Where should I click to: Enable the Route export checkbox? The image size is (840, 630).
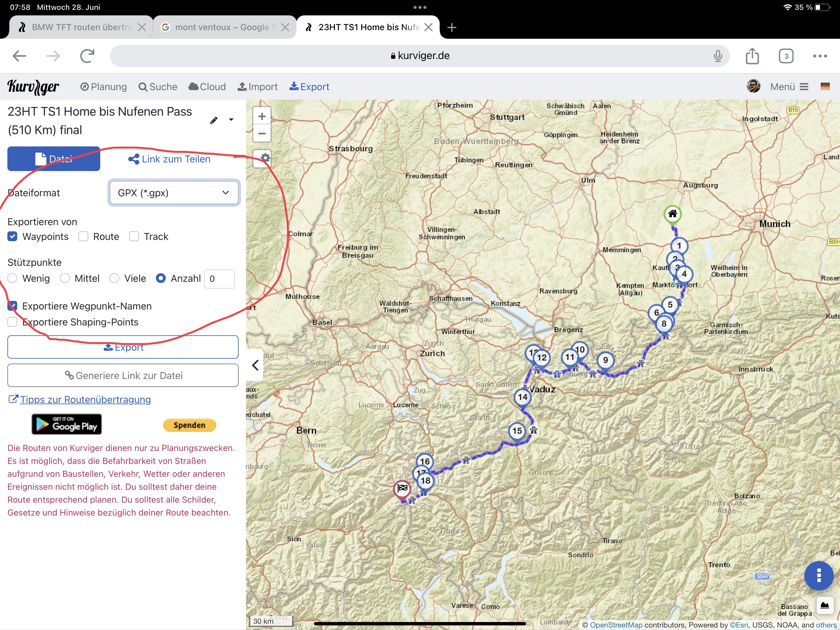[x=83, y=236]
